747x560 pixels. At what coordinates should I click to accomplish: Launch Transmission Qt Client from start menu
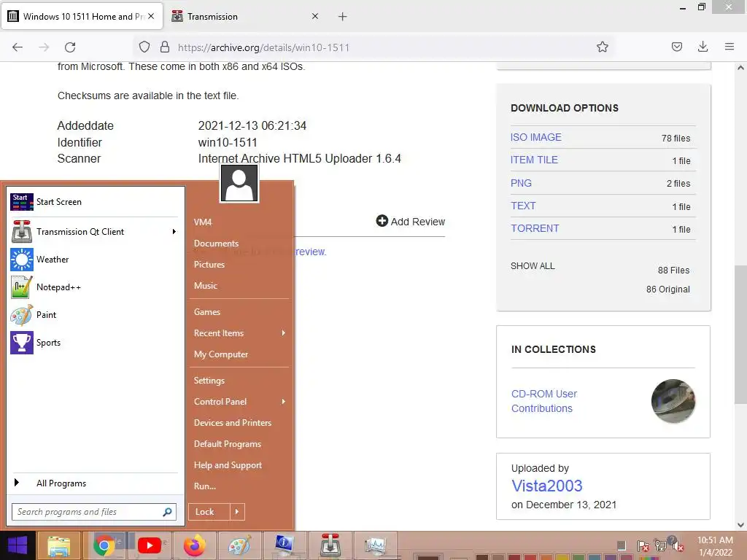click(90, 231)
